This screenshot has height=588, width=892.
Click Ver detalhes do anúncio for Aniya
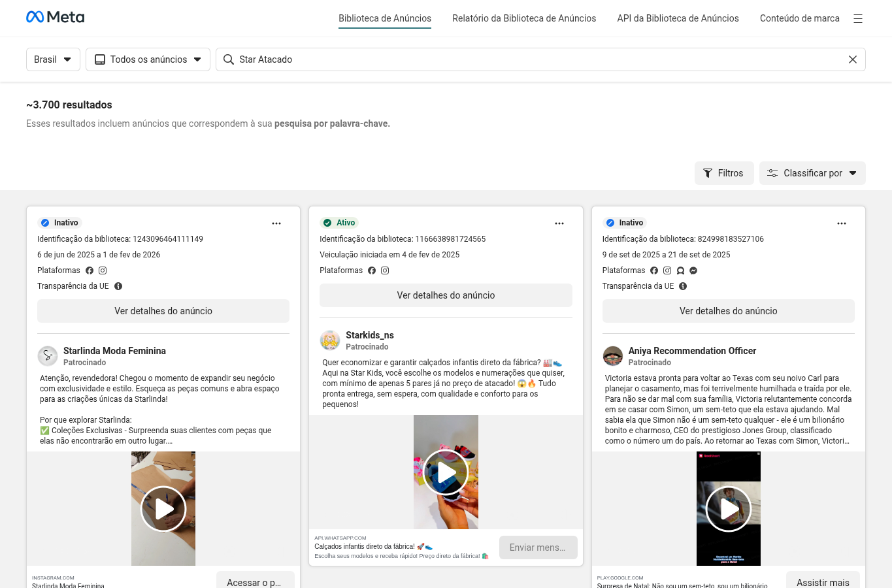(729, 311)
